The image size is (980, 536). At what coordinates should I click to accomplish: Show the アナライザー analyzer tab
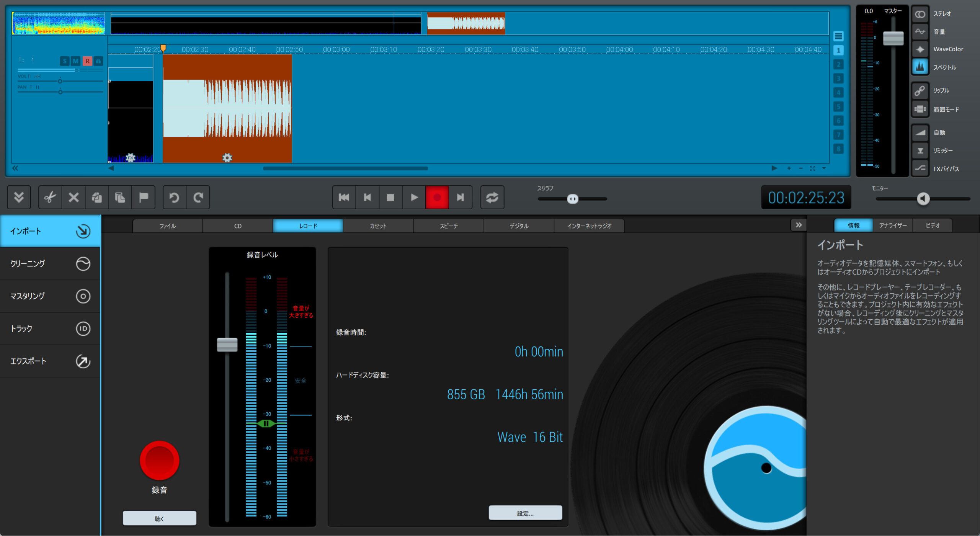893,226
